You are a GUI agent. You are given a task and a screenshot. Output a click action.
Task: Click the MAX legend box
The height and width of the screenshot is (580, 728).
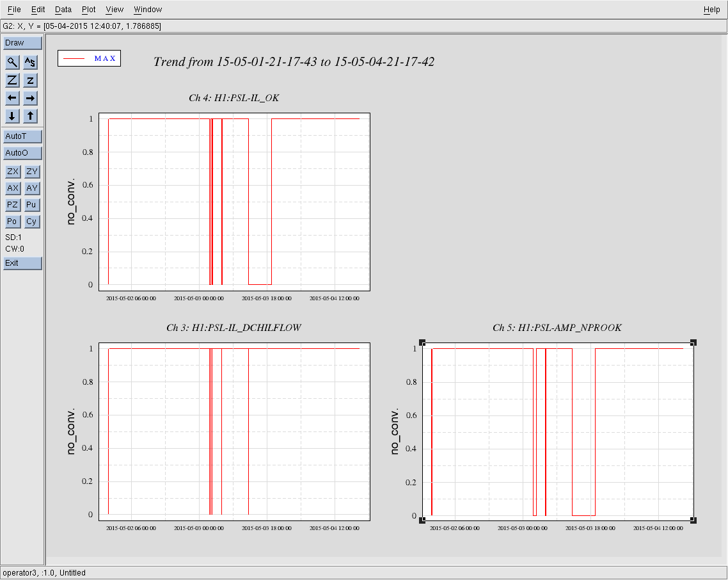tap(89, 58)
